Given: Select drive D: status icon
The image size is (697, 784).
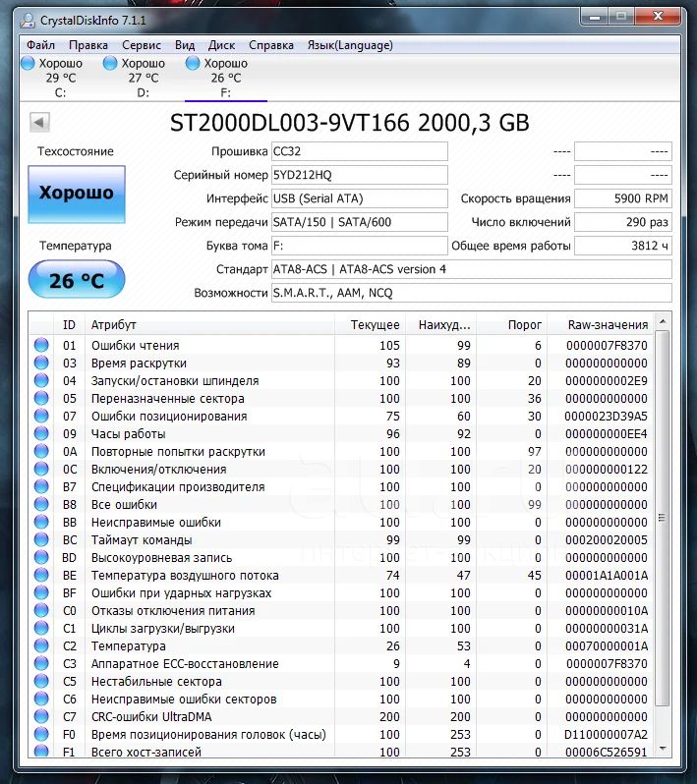Looking at the screenshot, I should [x=110, y=63].
